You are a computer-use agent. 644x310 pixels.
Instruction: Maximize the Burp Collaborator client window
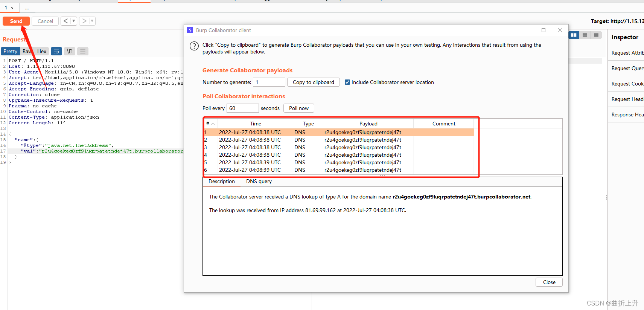click(x=544, y=30)
